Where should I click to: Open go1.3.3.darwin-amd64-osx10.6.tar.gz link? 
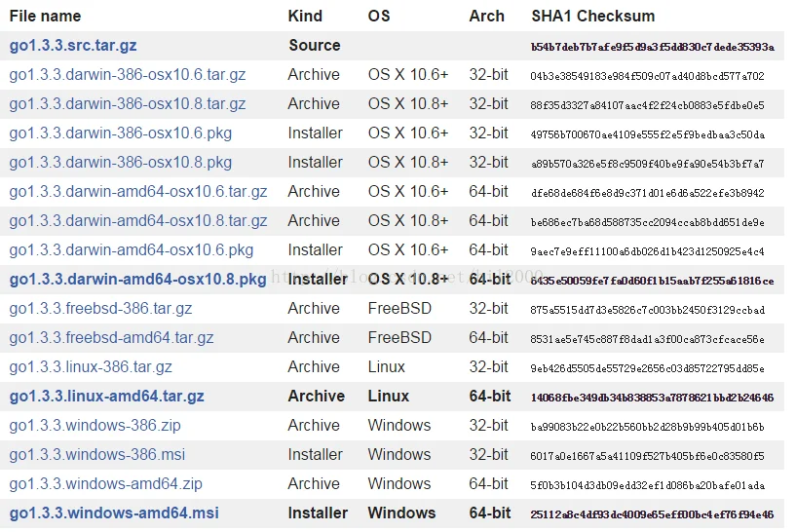pos(138,192)
